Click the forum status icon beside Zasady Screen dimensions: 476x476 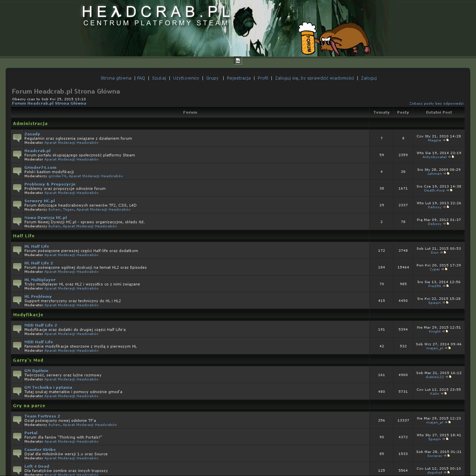point(17,138)
